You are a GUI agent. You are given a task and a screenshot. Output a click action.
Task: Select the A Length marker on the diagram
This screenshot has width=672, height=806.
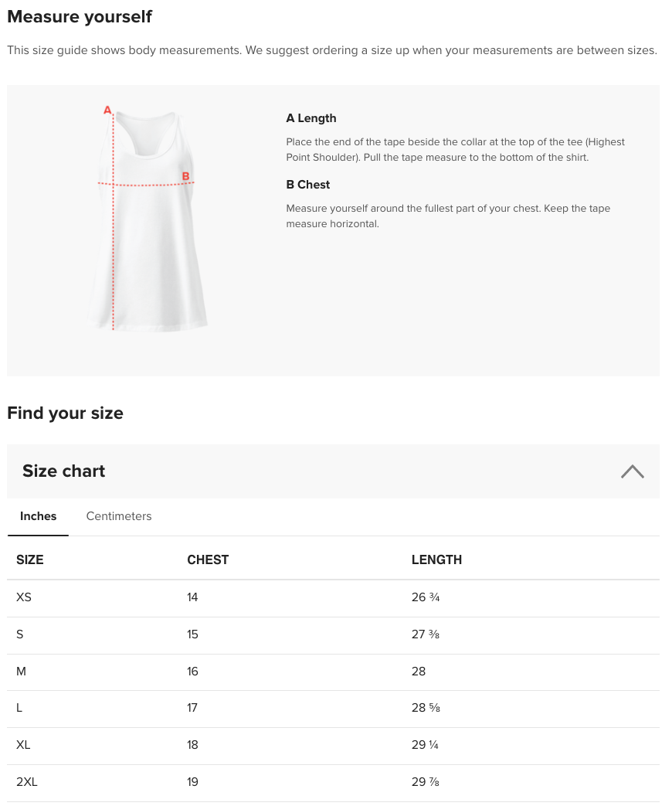point(107,110)
